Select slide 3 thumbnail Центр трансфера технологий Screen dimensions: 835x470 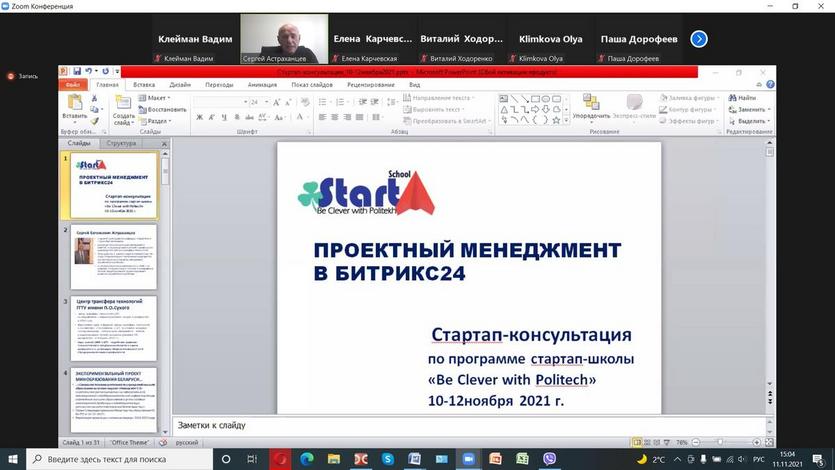pyautogui.click(x=114, y=329)
